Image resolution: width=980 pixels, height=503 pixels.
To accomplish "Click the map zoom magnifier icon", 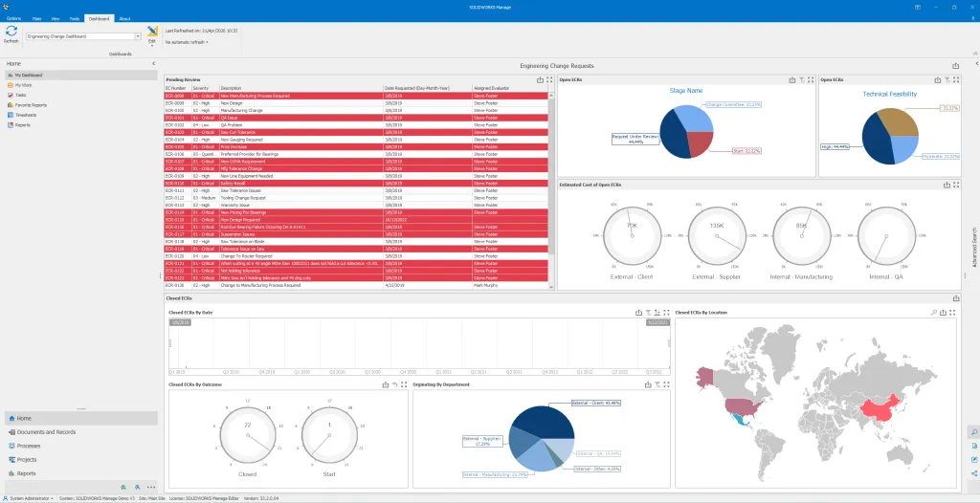I will pos(934,313).
